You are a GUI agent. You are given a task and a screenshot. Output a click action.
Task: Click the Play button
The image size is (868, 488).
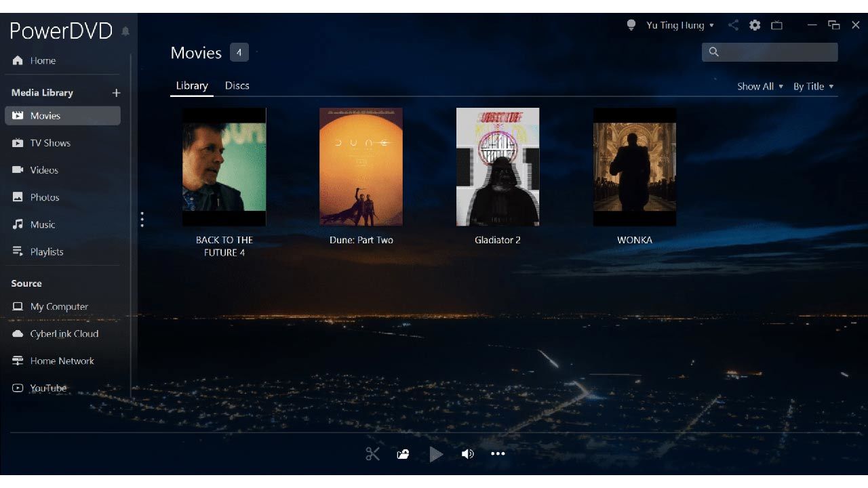(x=436, y=454)
